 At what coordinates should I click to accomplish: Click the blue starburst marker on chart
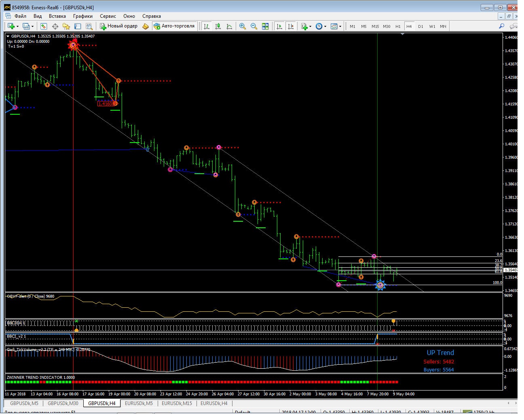point(380,285)
